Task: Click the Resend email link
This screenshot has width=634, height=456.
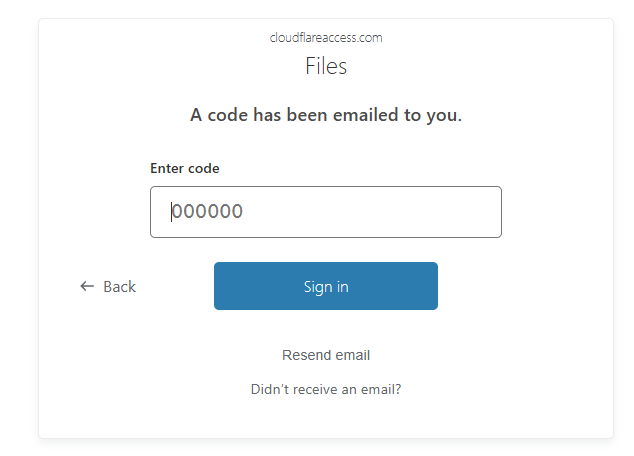Action: 326,355
